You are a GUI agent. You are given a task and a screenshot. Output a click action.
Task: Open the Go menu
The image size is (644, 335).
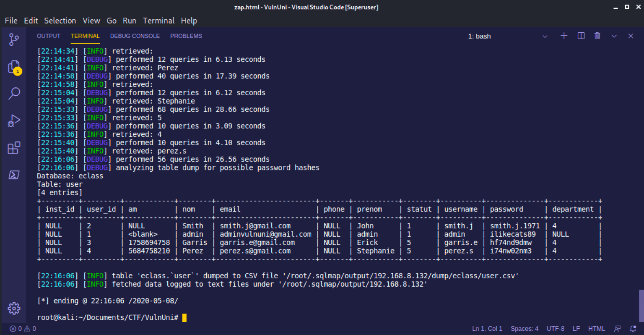112,21
